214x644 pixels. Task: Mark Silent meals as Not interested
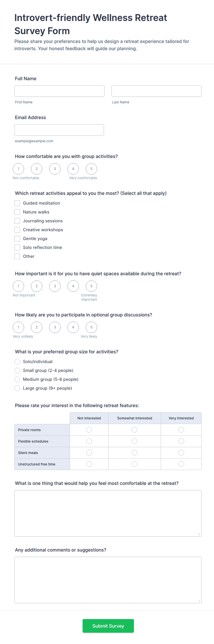[89, 453]
